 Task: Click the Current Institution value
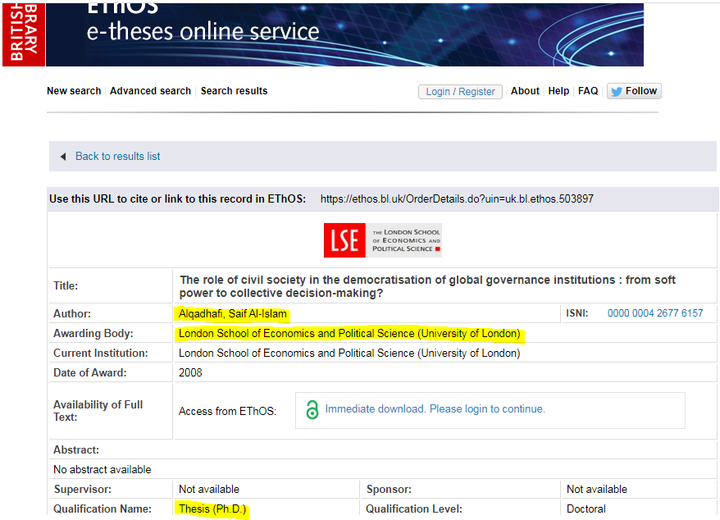(x=349, y=353)
